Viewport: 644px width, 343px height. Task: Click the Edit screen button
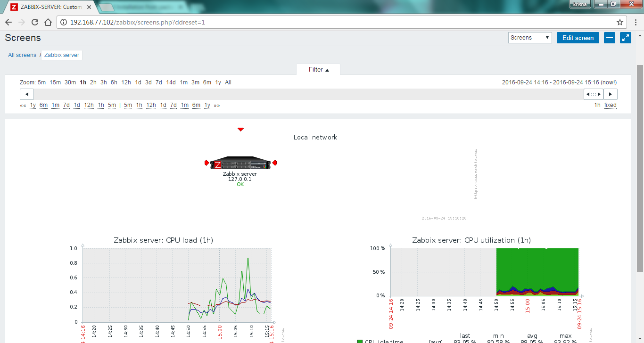tap(578, 38)
